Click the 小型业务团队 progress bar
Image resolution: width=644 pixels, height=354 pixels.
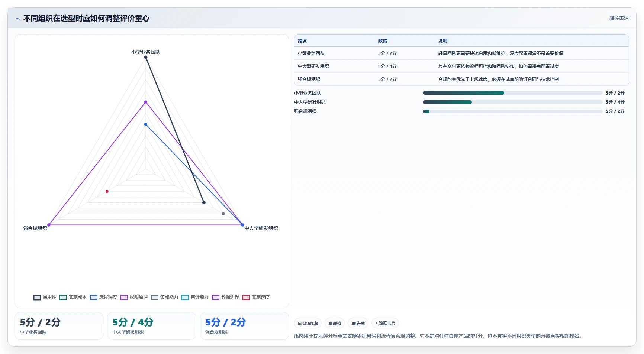pos(512,93)
